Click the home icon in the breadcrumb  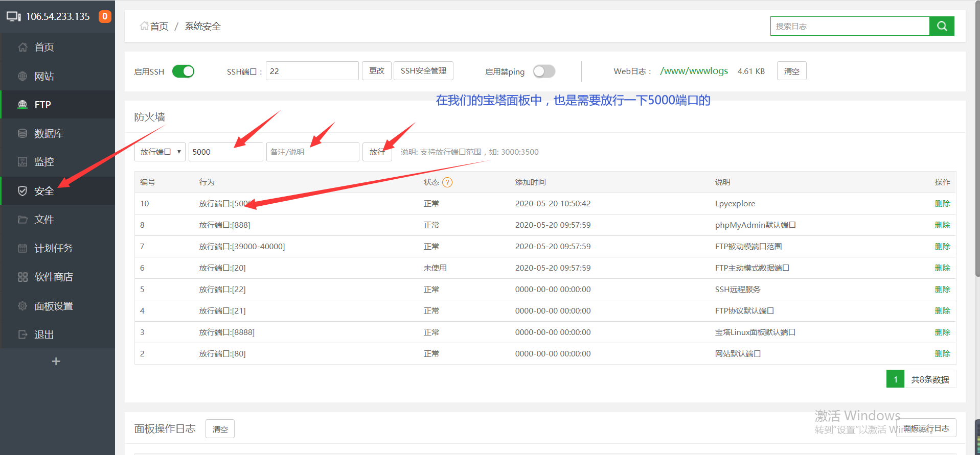(144, 26)
